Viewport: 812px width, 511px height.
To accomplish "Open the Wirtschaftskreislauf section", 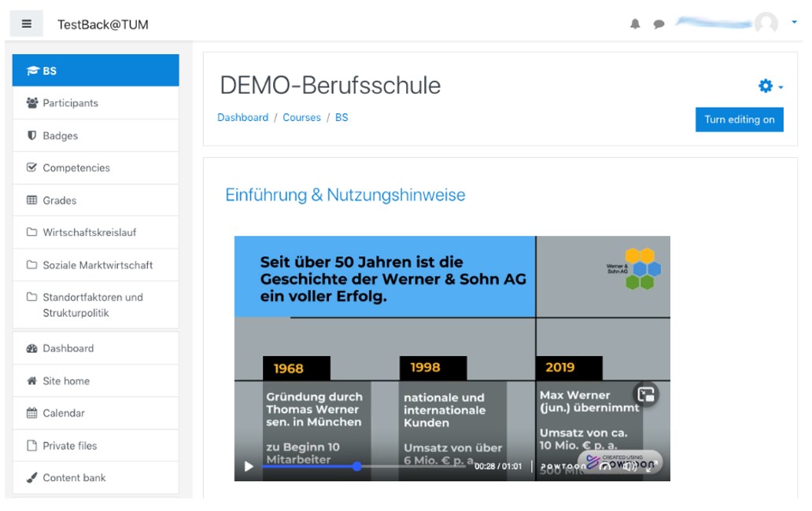I will coord(89,233).
